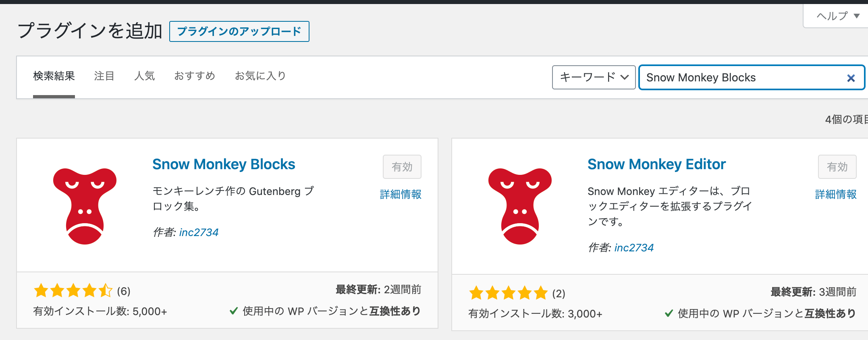Click the プラグインのアップロード button

click(239, 31)
